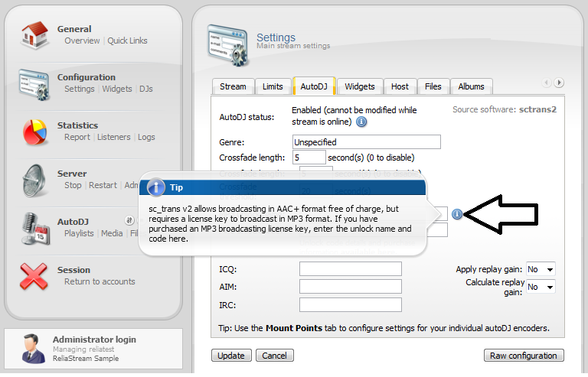Open Quick Links under General
This screenshot has height=377, width=588.
click(x=128, y=41)
